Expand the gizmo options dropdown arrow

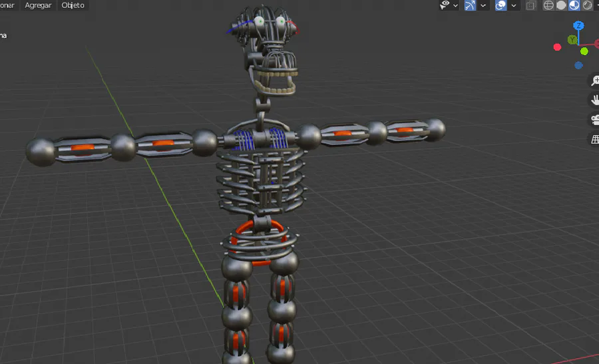tap(483, 5)
